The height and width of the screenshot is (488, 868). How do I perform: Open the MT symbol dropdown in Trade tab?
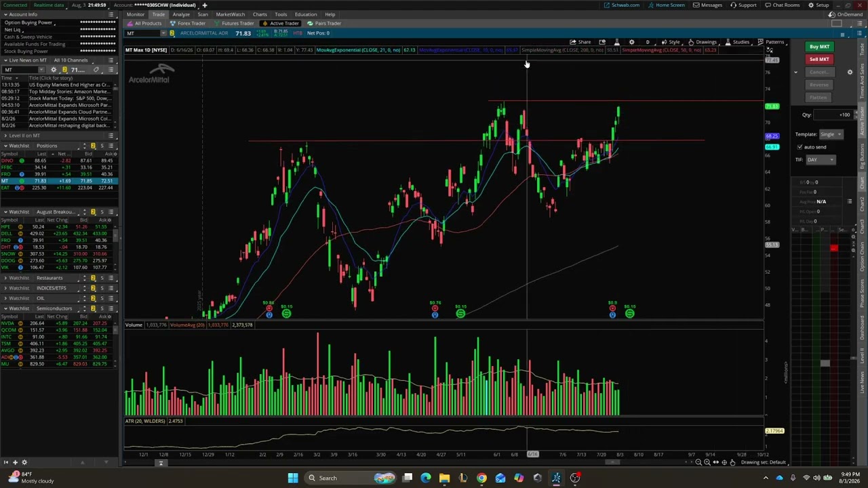click(x=163, y=33)
